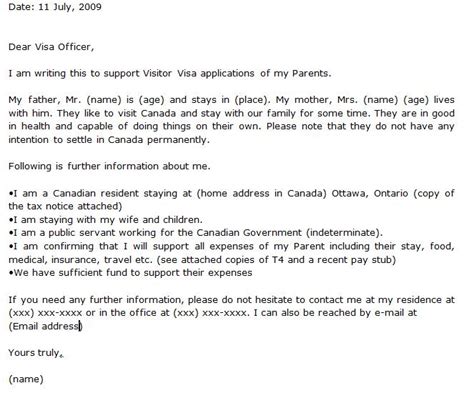The image size is (474, 393).
Task: Click the "(age)" placeholder after "Mr. (name) is"
Action: (152, 100)
